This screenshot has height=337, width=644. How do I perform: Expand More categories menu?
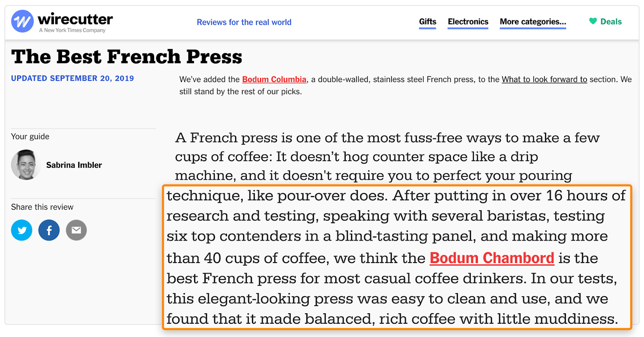pyautogui.click(x=533, y=22)
